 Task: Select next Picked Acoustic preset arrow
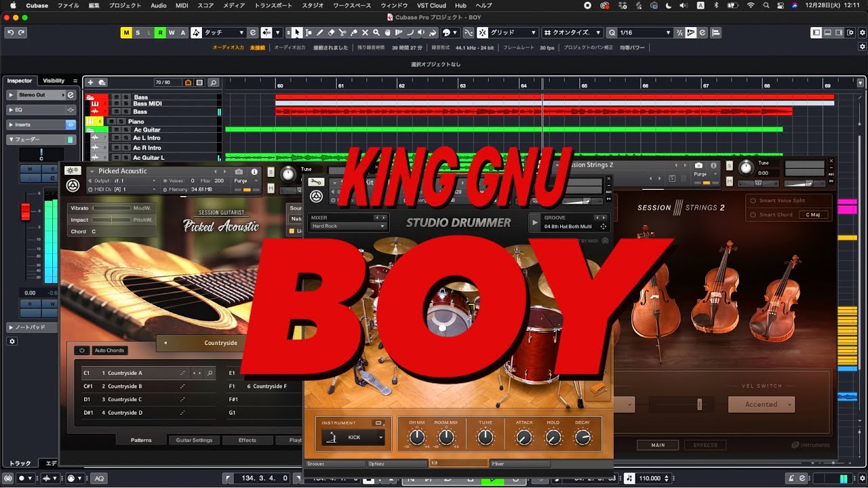pyautogui.click(x=226, y=172)
